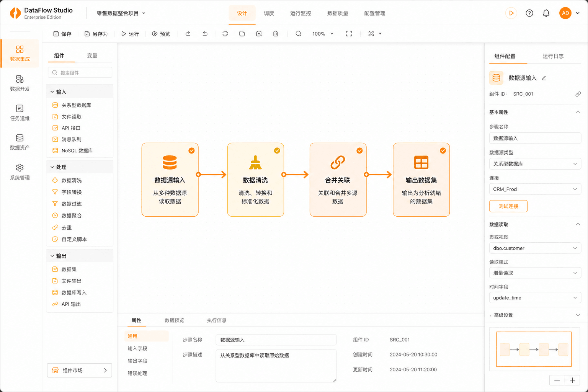588x392 pixels.
Task: Open the 组件市场 button
Action: [x=80, y=370]
